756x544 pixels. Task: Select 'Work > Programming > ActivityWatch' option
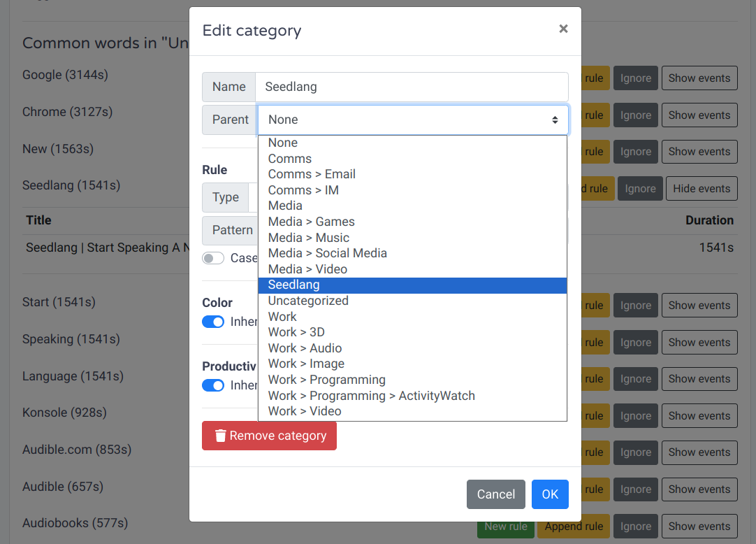[x=371, y=396]
